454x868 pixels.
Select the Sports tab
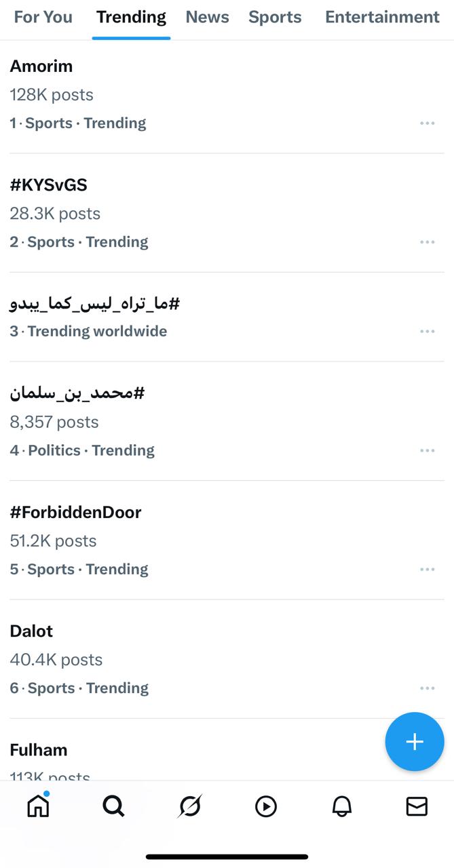point(275,18)
